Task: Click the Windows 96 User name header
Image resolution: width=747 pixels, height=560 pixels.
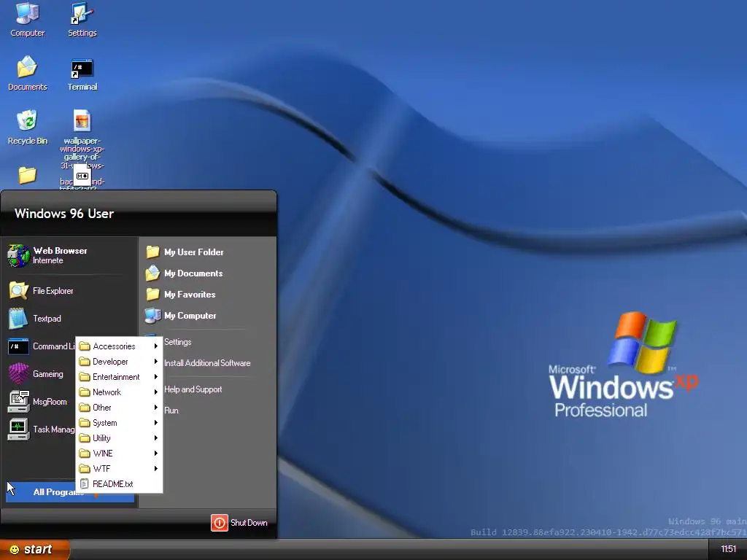Action: 64,214
